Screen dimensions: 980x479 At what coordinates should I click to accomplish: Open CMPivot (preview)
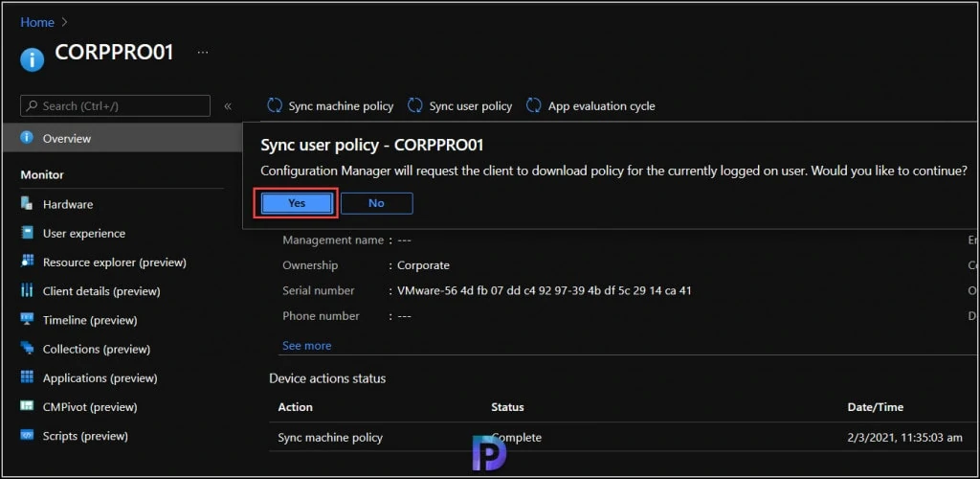tap(90, 407)
